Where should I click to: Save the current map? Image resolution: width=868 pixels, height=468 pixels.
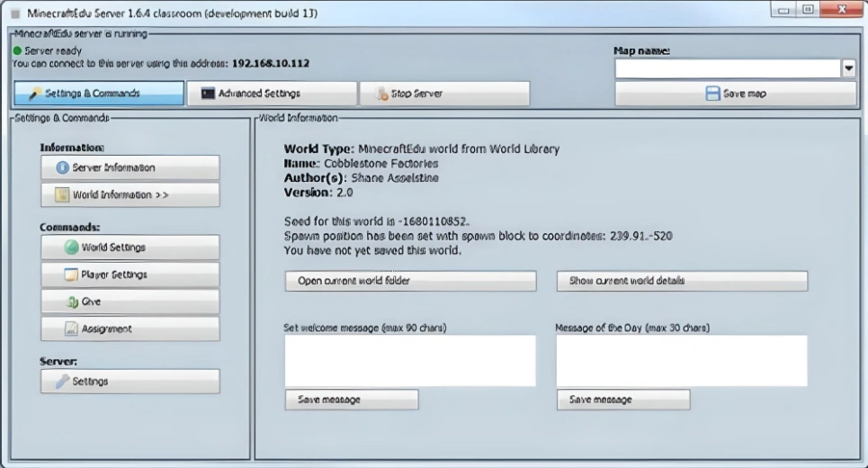pos(736,93)
